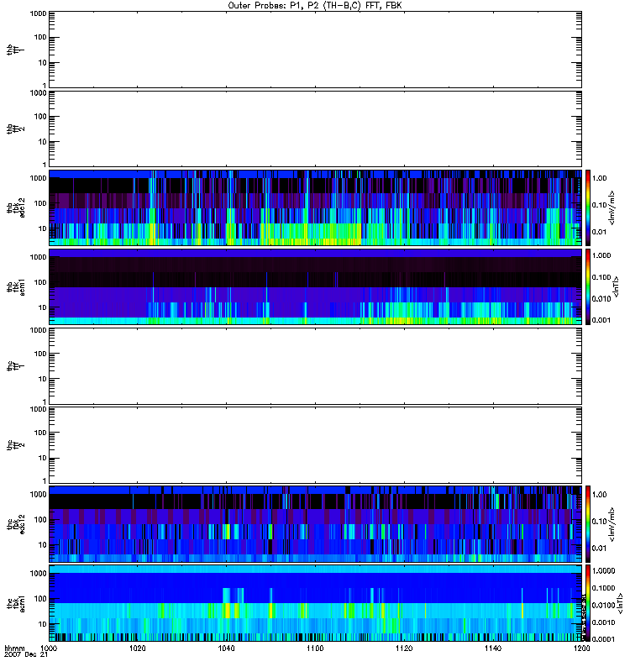Select the 1120 time axis label
This screenshot has width=630, height=672.
403,650
